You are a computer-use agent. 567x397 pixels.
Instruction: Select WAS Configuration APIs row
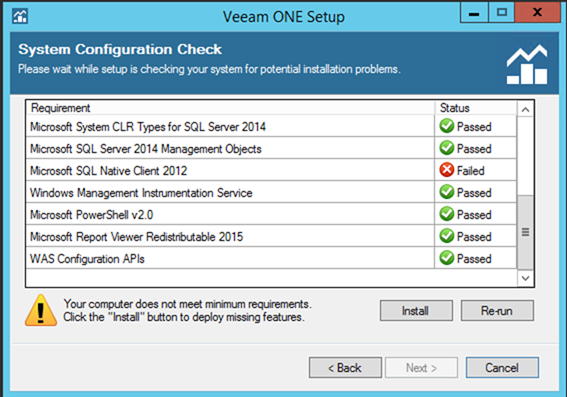[x=271, y=259]
